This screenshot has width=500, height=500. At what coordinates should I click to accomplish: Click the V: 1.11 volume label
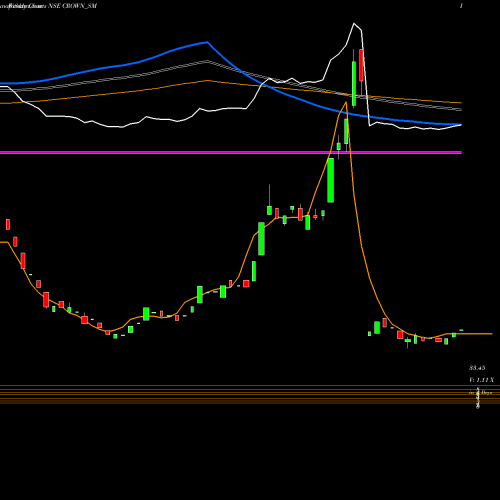tap(481, 380)
